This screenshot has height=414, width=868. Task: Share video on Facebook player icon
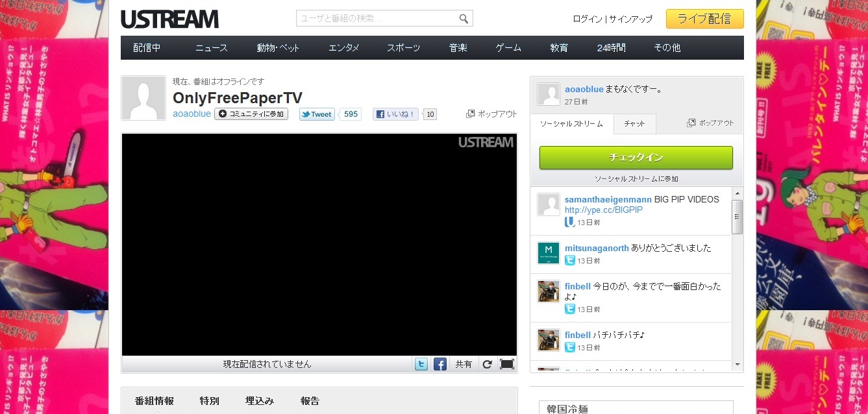tap(440, 364)
